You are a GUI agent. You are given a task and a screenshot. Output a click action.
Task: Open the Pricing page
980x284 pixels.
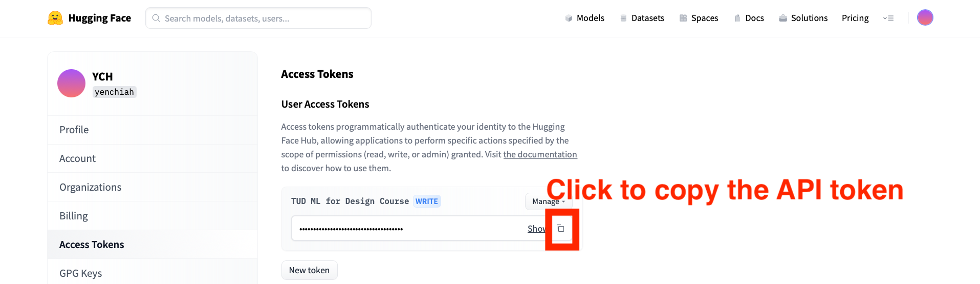[x=855, y=18]
